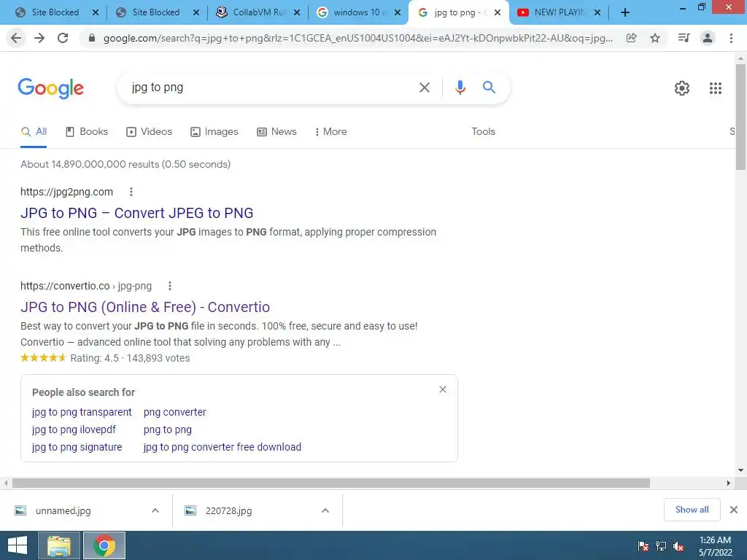The width and height of the screenshot is (747, 560).
Task: Reload the current page
Action: point(63,38)
